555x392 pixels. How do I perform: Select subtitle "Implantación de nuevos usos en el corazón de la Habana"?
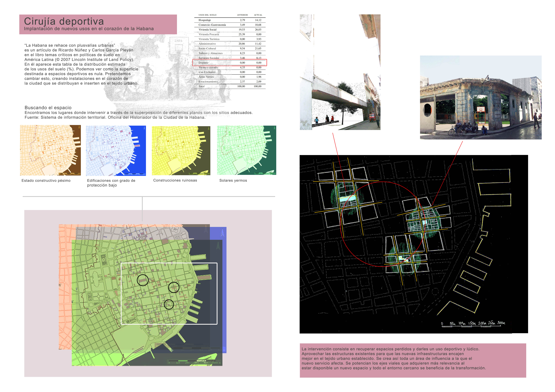(89, 29)
